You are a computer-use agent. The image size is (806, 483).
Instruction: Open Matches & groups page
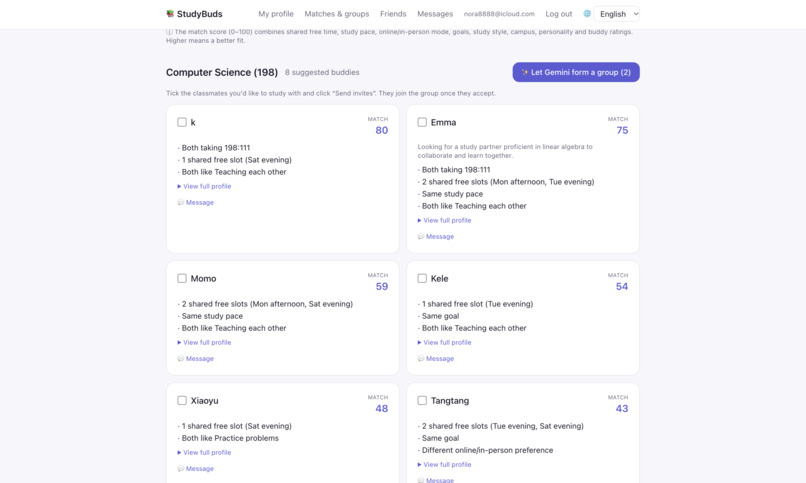click(x=337, y=14)
